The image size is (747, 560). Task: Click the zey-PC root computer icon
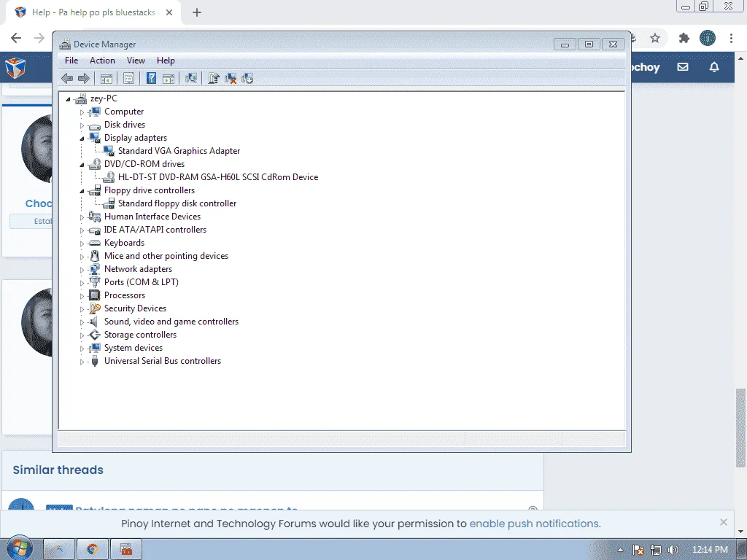pyautogui.click(x=81, y=98)
